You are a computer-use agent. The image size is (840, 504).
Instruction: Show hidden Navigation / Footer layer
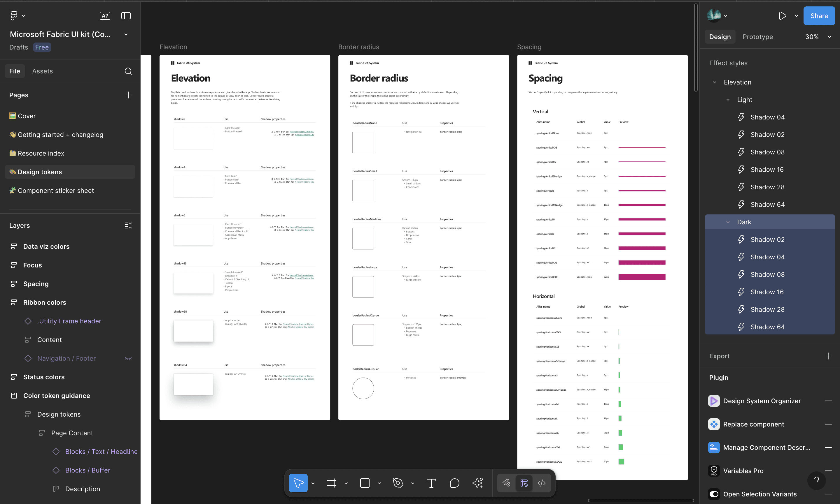(128, 359)
